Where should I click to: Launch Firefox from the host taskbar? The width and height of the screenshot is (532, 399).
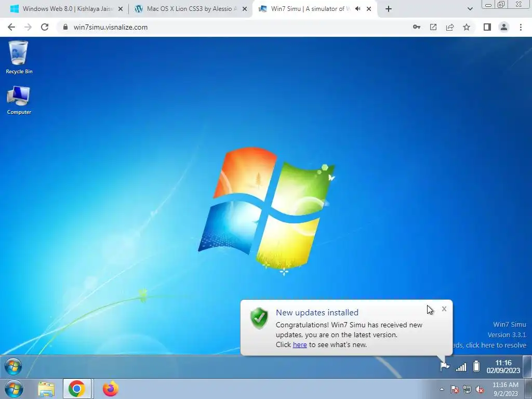(x=111, y=389)
